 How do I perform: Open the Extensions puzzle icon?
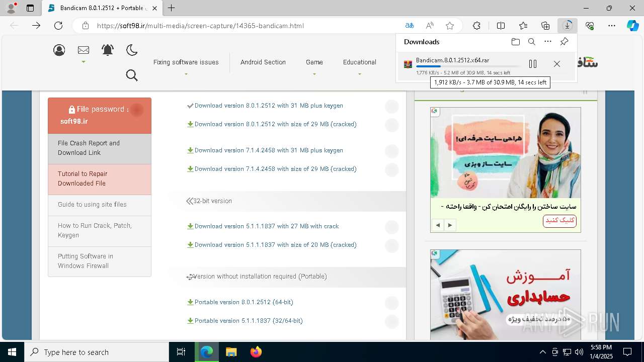[476, 26]
